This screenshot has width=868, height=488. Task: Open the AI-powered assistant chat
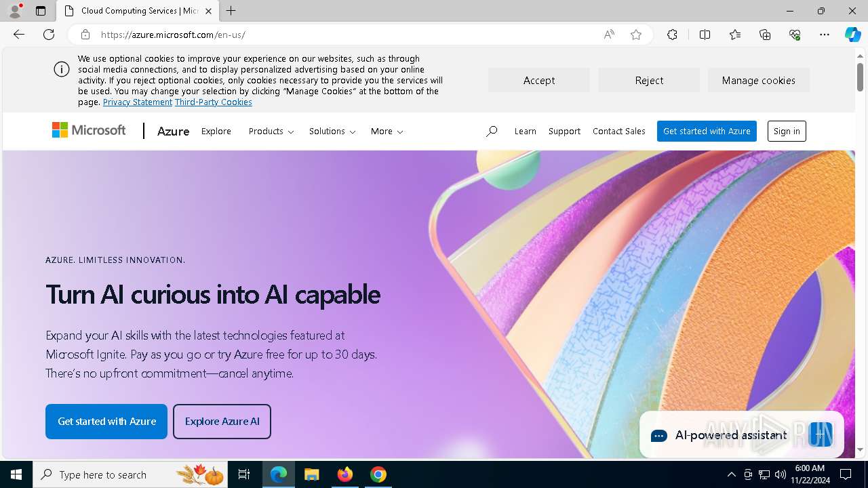(741, 435)
